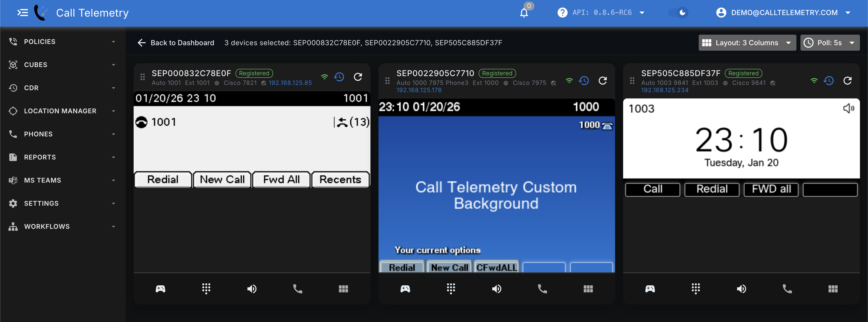Expand the Location Manager menu
The height and width of the screenshot is (322, 868).
pyautogui.click(x=63, y=111)
